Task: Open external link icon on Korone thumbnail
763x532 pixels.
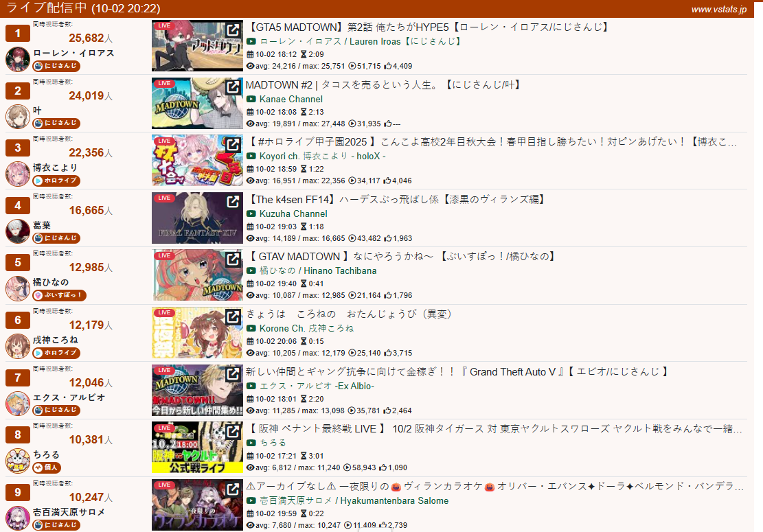Action: (233, 316)
